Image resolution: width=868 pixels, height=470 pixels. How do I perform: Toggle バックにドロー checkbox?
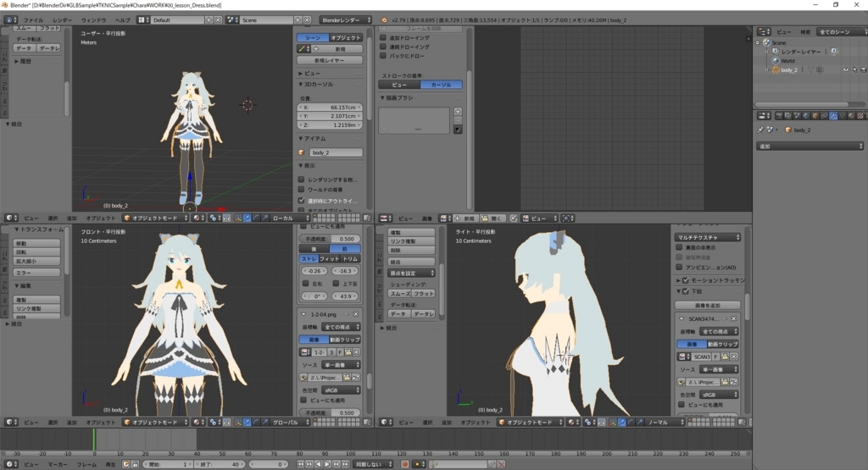383,55
